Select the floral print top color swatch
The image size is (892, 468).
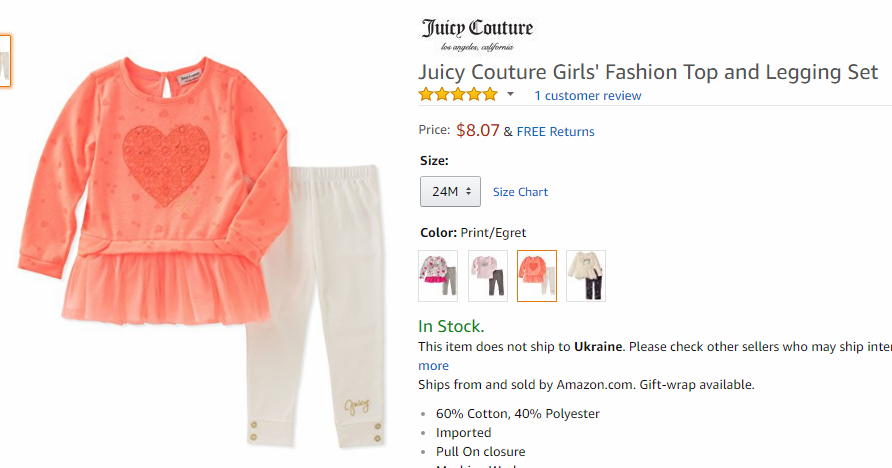(438, 276)
